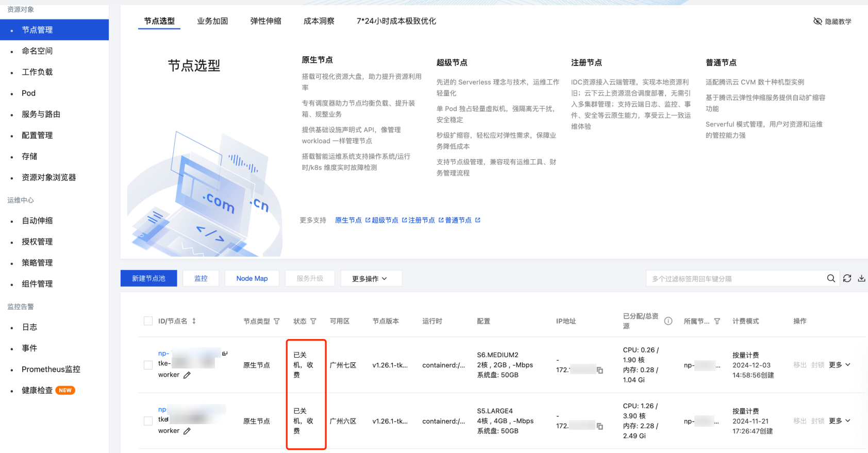This screenshot has height=453, width=868.
Task: Open the 节点类型 column filter icon
Action: click(x=277, y=321)
